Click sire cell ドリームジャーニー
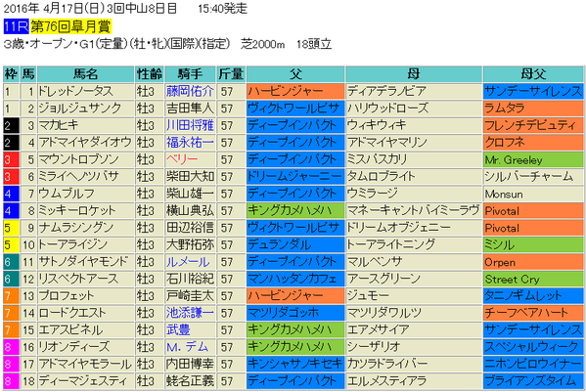The width and height of the screenshot is (586, 392). (295, 177)
